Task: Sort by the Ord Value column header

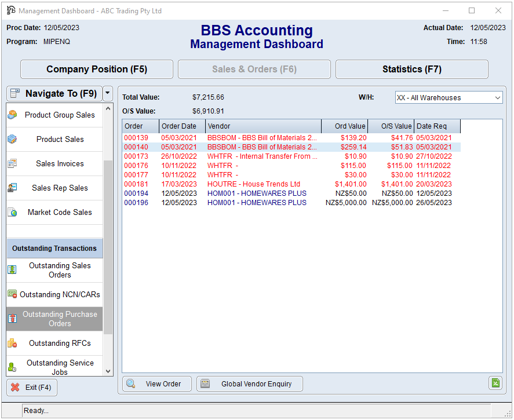Action: tap(345, 126)
